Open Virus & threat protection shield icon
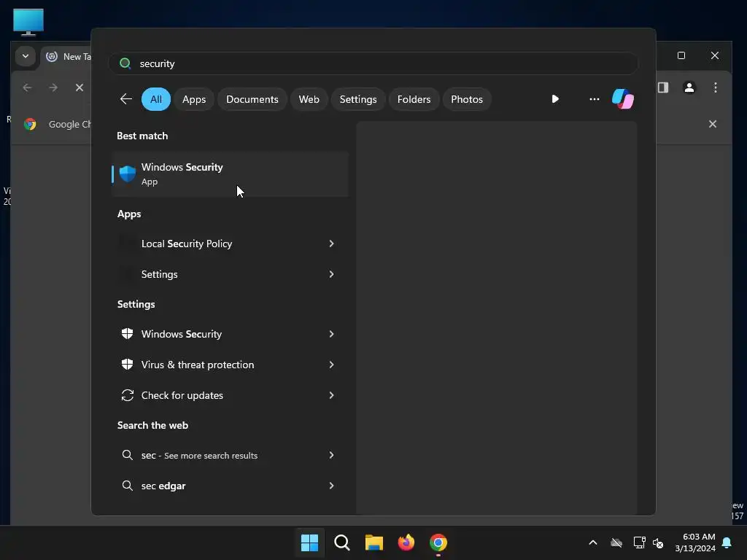The height and width of the screenshot is (560, 747). click(127, 365)
